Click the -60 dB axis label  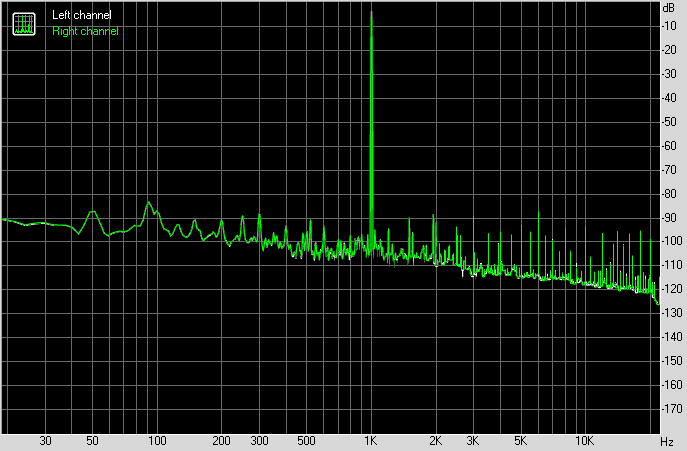click(x=669, y=146)
